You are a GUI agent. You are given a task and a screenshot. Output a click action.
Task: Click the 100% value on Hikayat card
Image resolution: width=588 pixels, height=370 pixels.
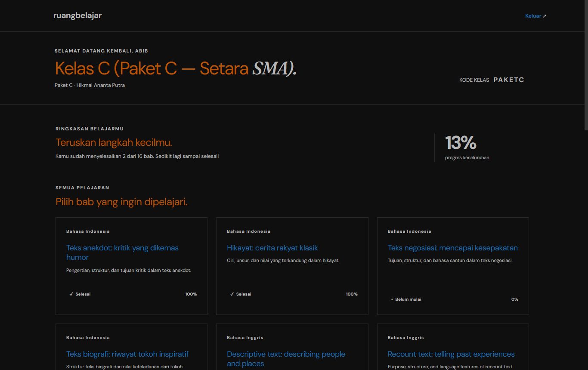click(352, 294)
